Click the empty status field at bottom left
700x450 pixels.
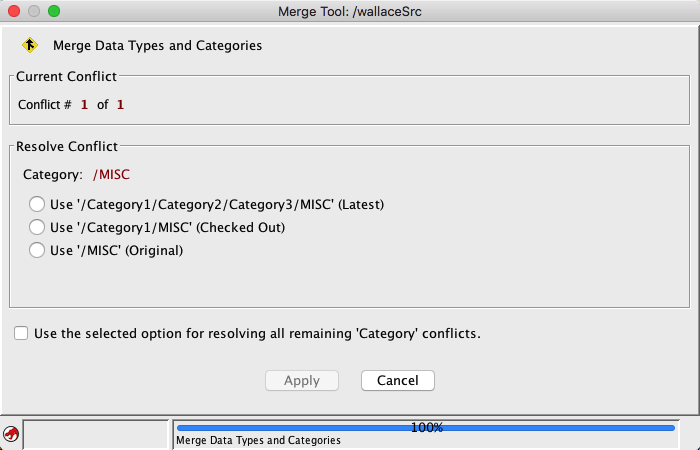[95, 434]
